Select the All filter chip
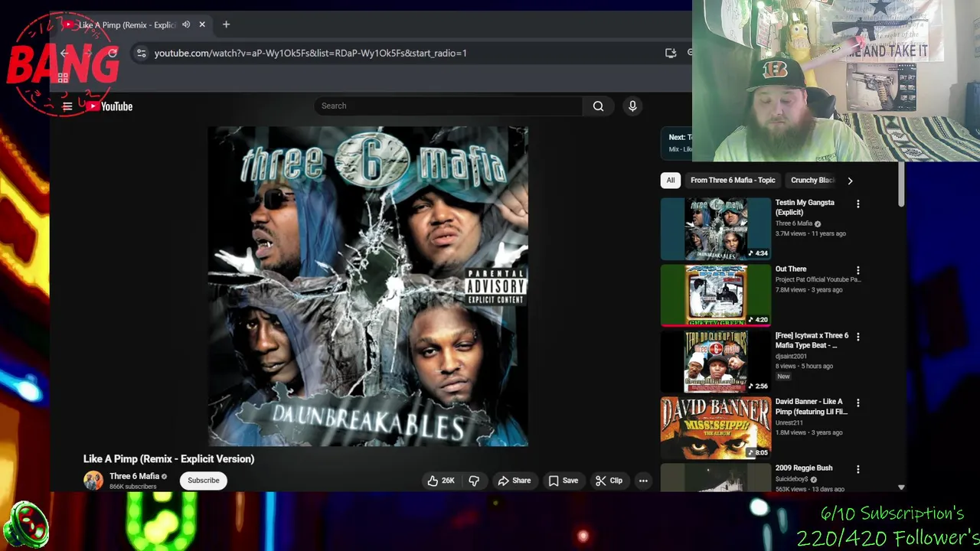This screenshot has width=980, height=551. (x=671, y=181)
